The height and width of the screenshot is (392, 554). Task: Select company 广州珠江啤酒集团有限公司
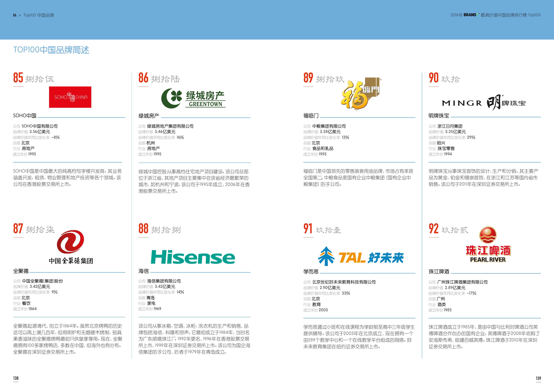coord(463,282)
